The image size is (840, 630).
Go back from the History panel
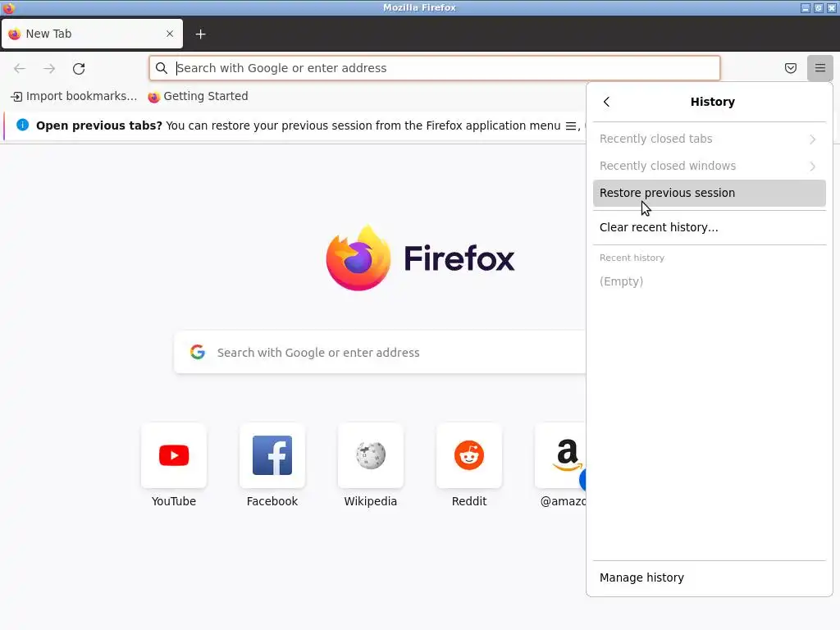[606, 102]
